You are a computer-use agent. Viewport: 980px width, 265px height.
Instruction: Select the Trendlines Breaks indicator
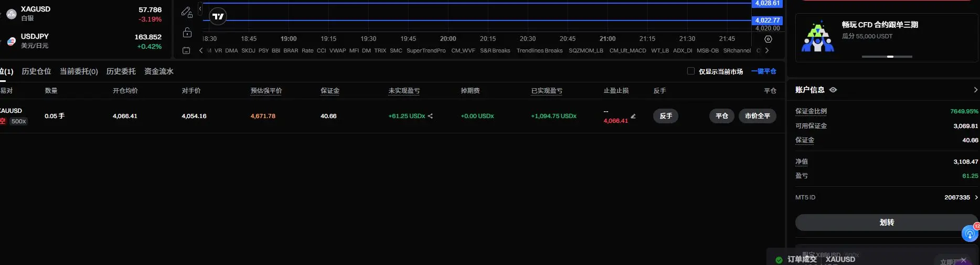pyautogui.click(x=539, y=51)
